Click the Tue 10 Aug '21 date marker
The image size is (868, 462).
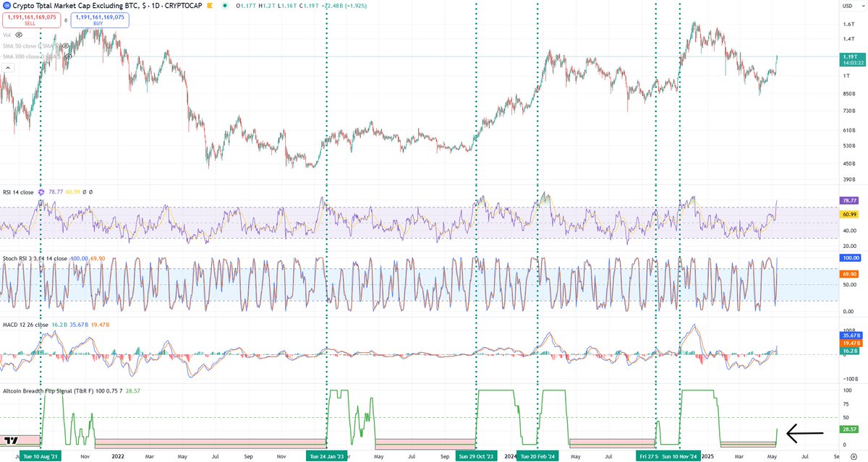(40, 457)
